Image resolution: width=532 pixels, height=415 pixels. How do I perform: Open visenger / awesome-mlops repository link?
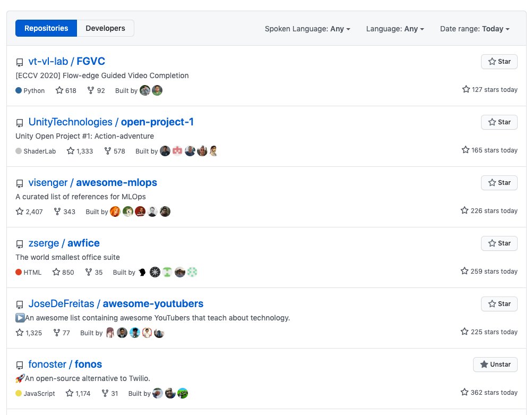[92, 182]
